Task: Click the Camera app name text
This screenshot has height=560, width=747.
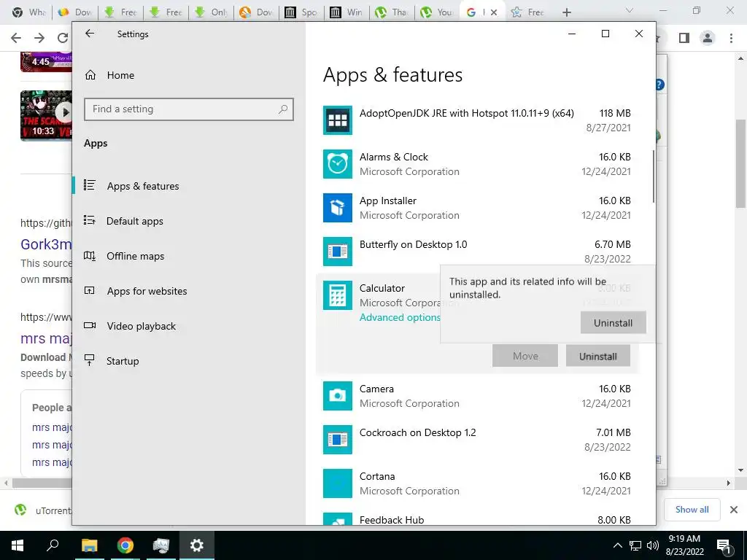Action: (x=376, y=389)
